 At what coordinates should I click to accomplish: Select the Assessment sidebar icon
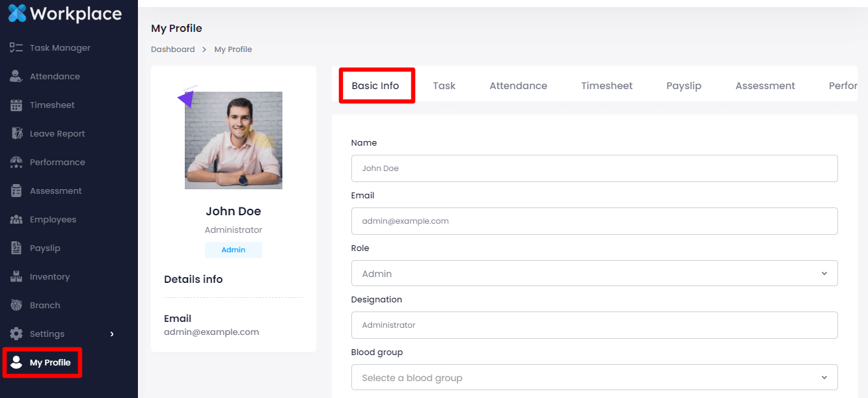click(x=16, y=191)
